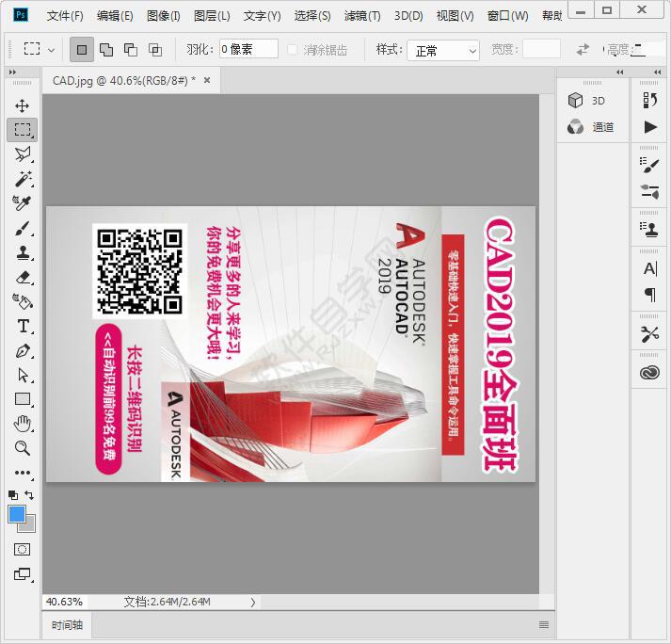Image resolution: width=671 pixels, height=644 pixels.
Task: Open the Tool Presets panel icon
Action: point(650,334)
